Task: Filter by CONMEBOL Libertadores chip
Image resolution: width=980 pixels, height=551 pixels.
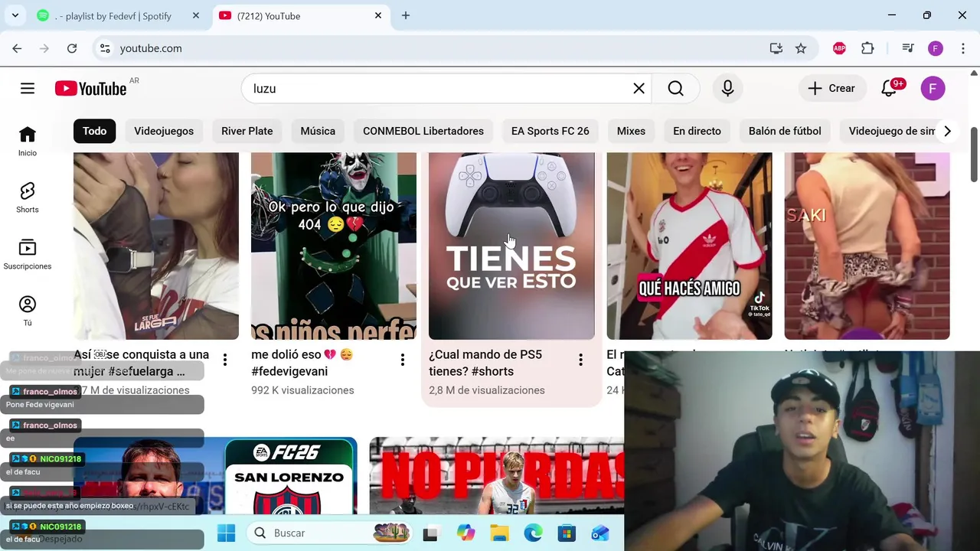Action: pos(423,131)
